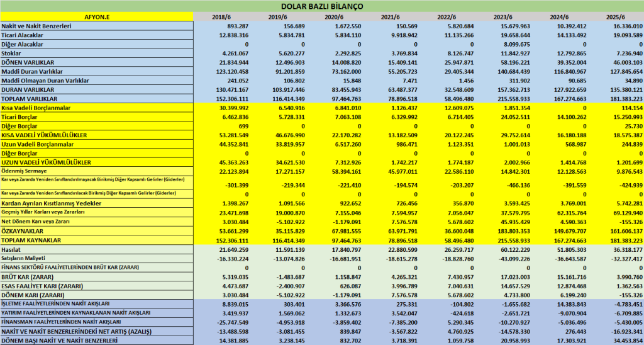
Task: Select financing cash flow value -25.747.549
Action: click(x=233, y=322)
